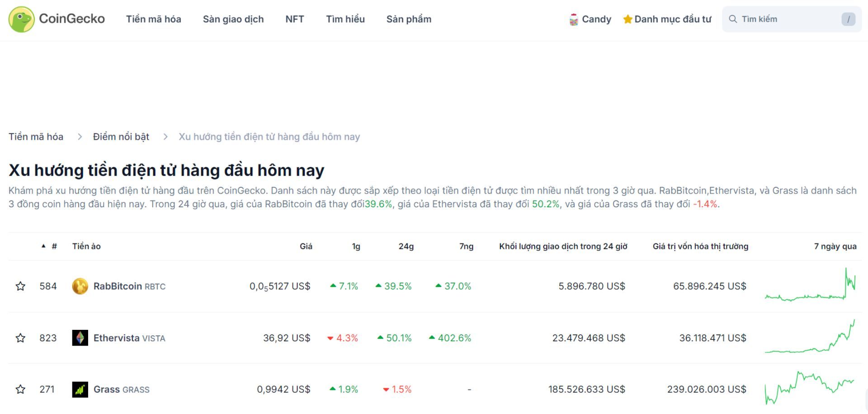Image resolution: width=868 pixels, height=414 pixels.
Task: Navigate to Điểm nổi bật breadcrumb link
Action: point(120,136)
